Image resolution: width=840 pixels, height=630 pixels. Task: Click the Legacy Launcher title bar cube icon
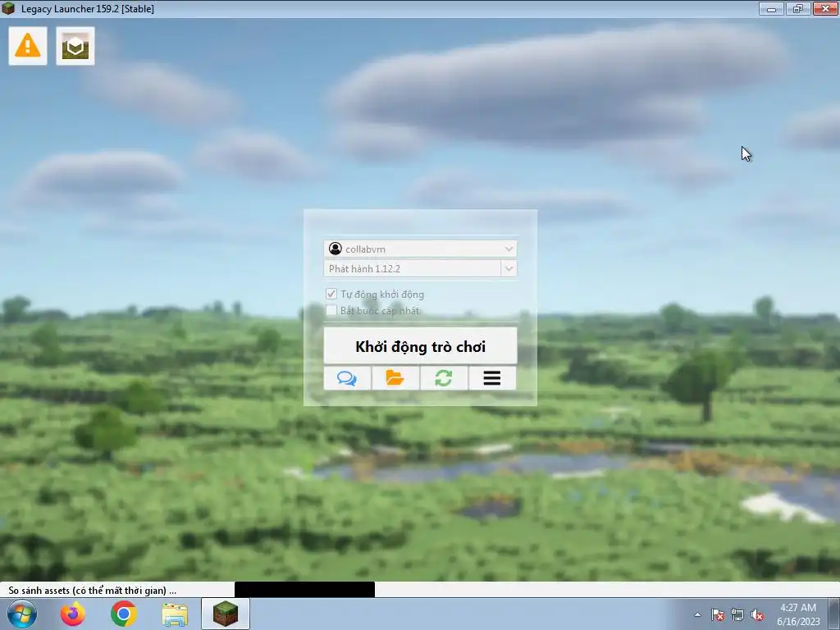point(8,8)
